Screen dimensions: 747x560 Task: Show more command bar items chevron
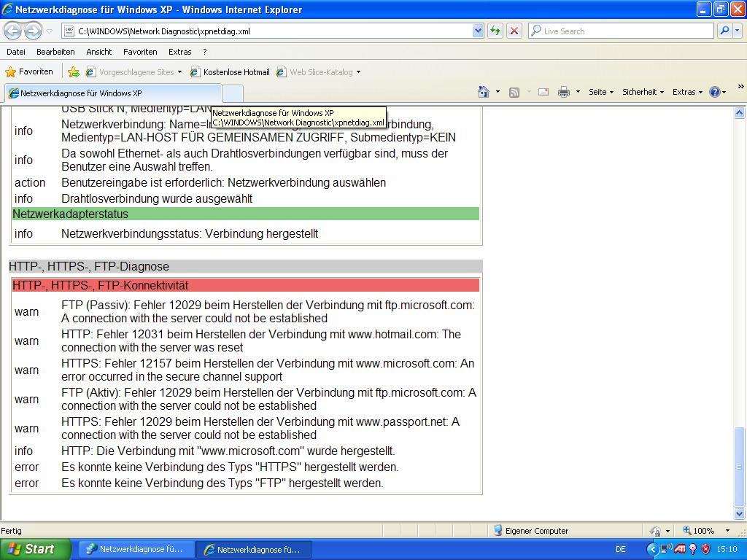point(741,87)
